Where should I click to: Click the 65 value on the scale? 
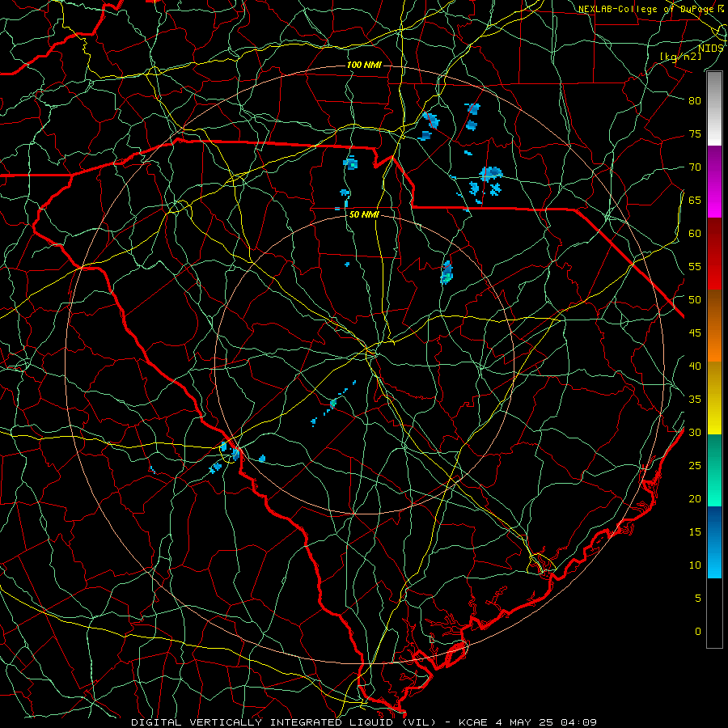[x=695, y=200]
